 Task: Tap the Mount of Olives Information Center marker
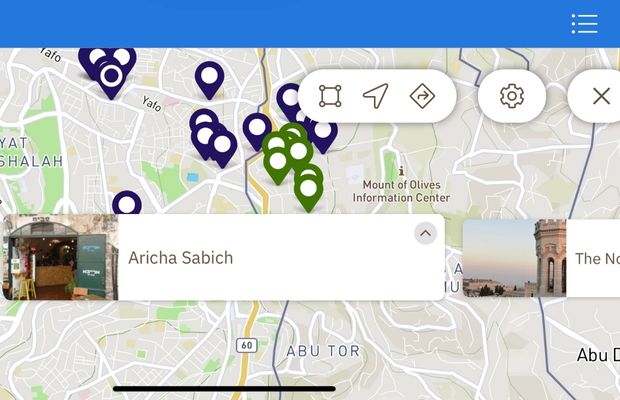tap(401, 170)
